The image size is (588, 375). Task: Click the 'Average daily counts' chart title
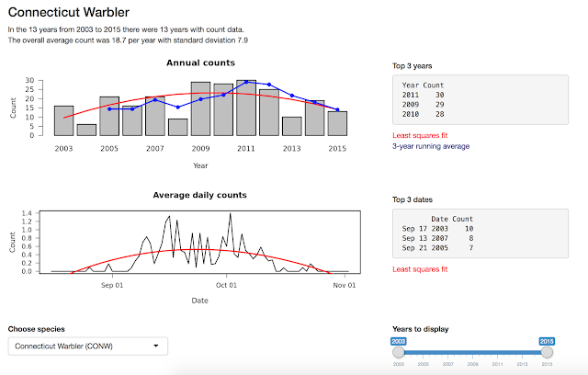pos(200,195)
